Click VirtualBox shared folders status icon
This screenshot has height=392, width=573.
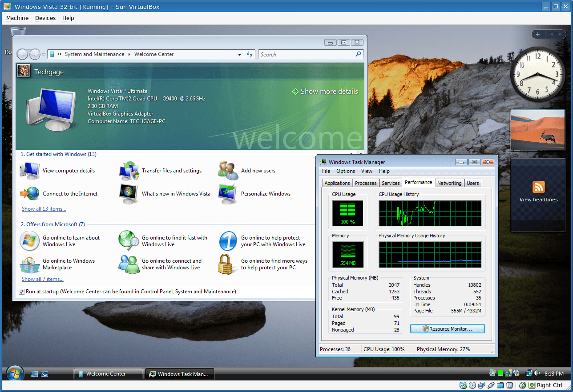[500, 385]
